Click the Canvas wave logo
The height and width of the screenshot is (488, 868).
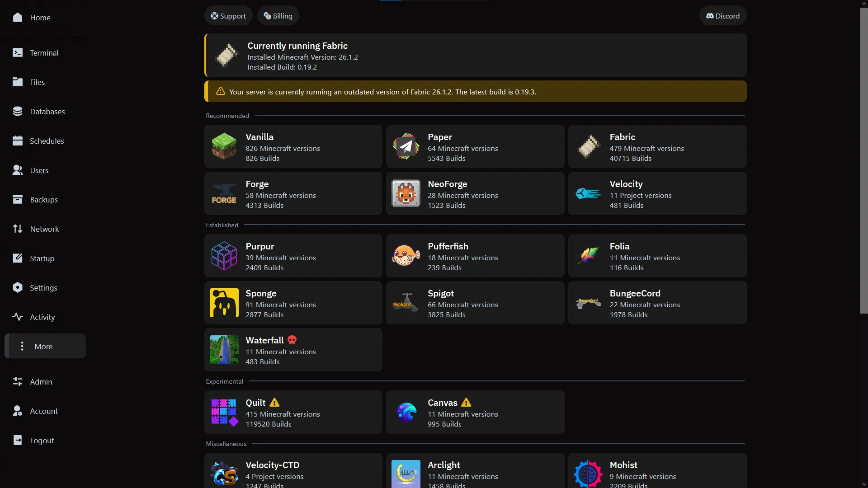(406, 412)
